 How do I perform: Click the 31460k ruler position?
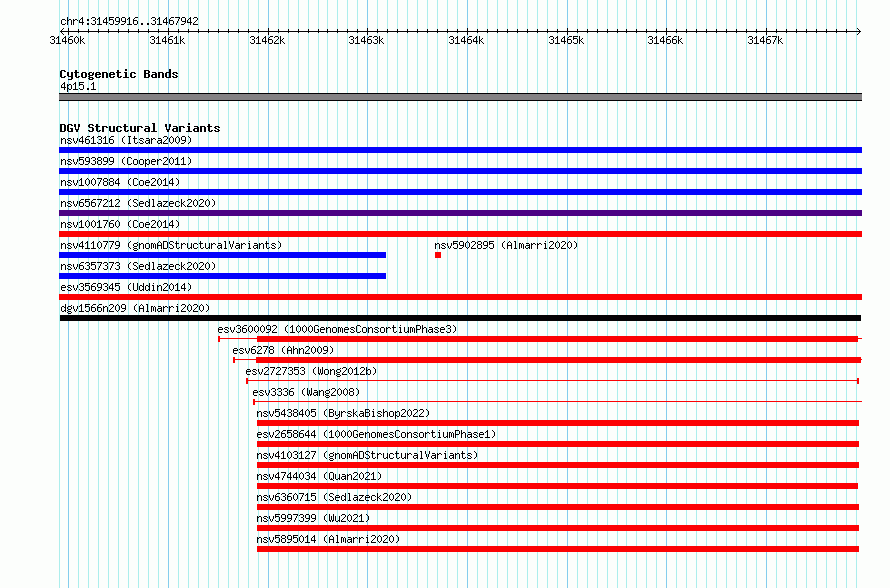click(x=68, y=40)
